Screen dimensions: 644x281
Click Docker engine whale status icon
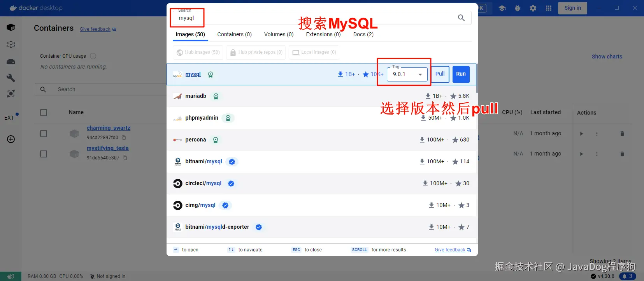coord(11,276)
